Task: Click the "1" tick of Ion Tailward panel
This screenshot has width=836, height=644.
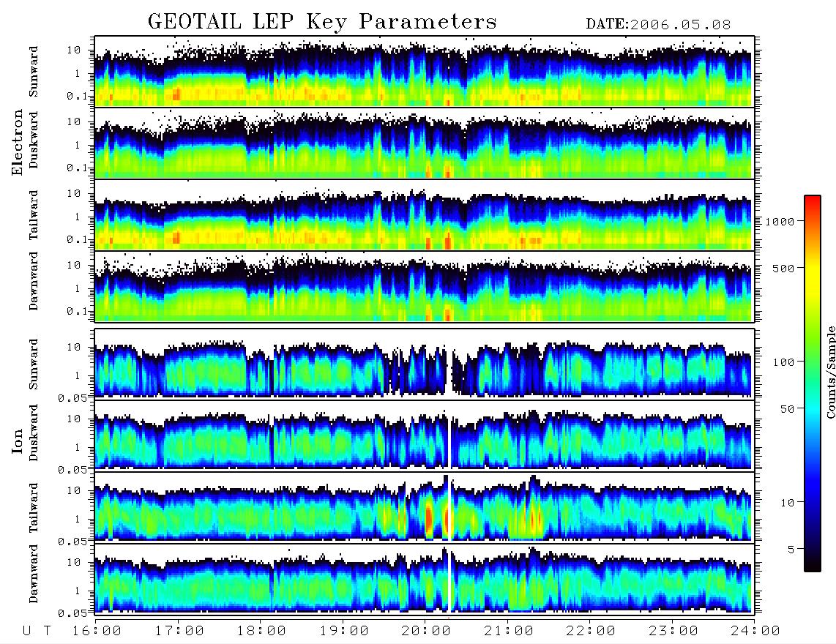Action: [78, 520]
